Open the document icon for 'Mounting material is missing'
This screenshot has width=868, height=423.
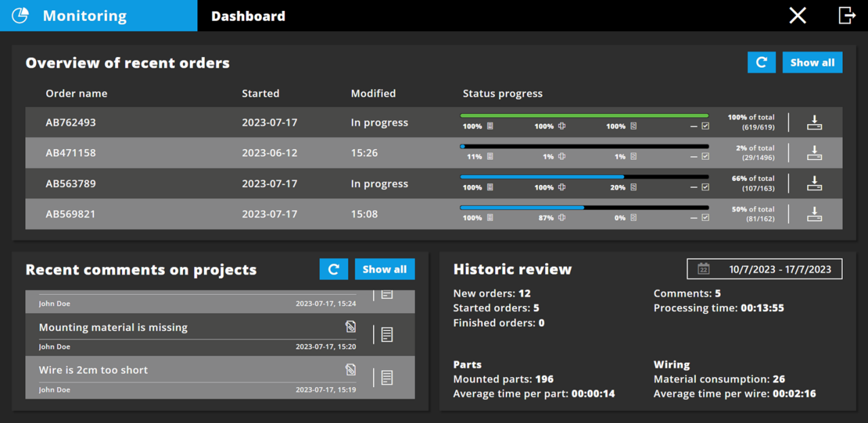pos(387,334)
